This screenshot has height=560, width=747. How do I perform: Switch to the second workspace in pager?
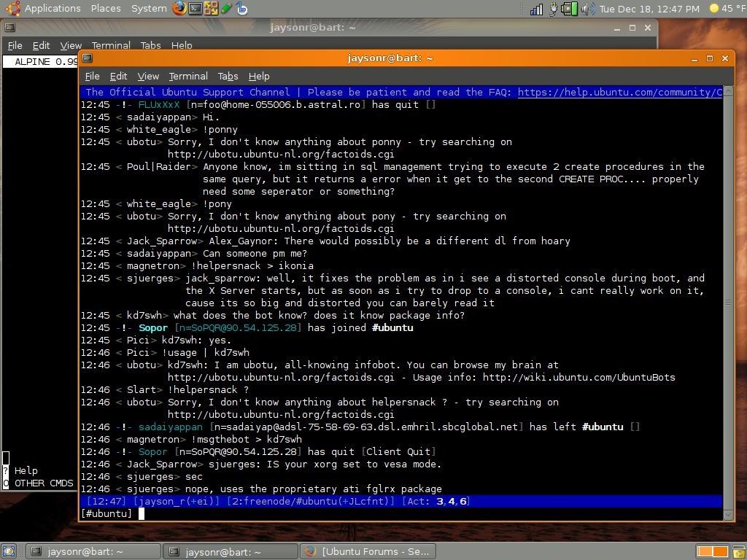[721, 551]
